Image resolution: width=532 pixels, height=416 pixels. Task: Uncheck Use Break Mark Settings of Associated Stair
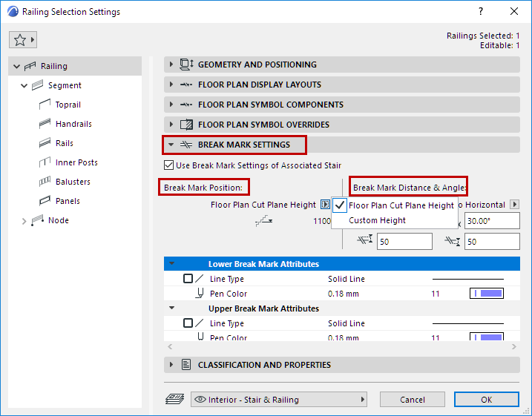pyautogui.click(x=168, y=165)
